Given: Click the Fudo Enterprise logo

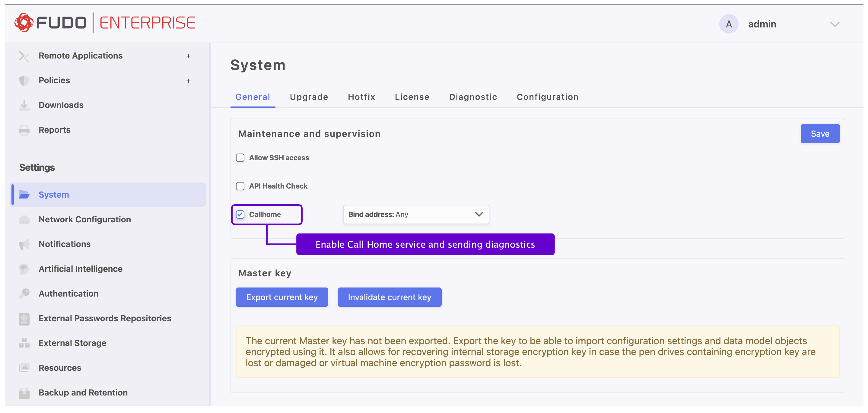Looking at the screenshot, I should 105,23.
